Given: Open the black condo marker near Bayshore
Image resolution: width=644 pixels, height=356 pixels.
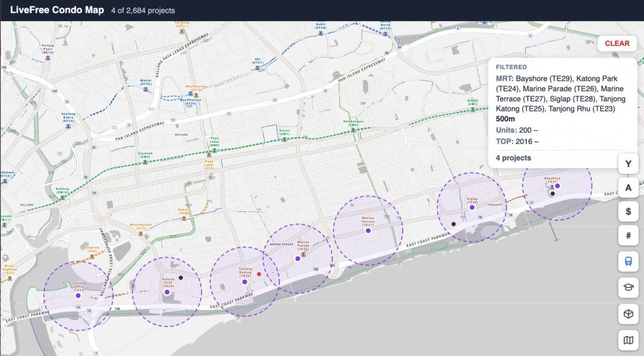Looking at the screenshot, I should [553, 193].
